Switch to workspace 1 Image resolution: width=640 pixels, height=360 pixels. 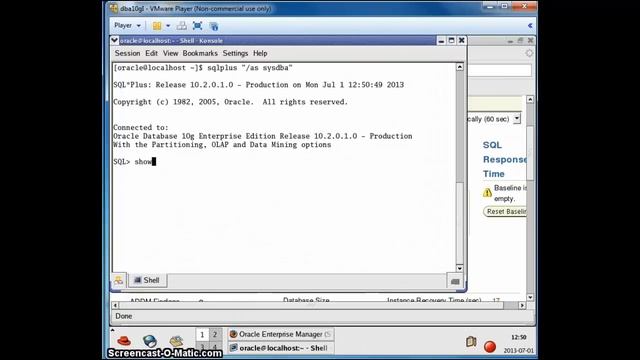click(x=202, y=335)
